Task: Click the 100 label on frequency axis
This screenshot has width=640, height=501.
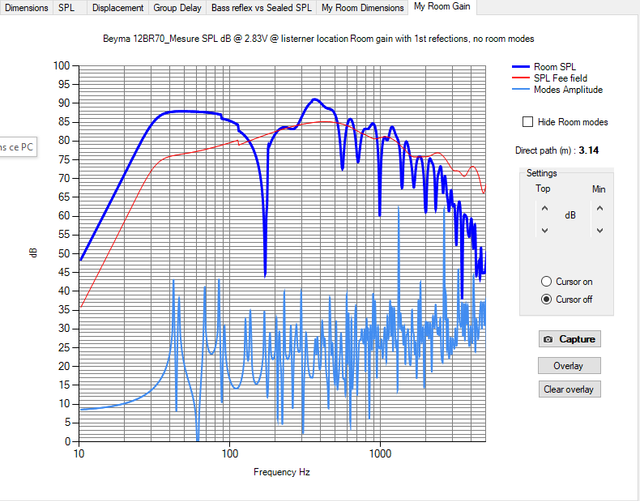Action: coord(229,454)
